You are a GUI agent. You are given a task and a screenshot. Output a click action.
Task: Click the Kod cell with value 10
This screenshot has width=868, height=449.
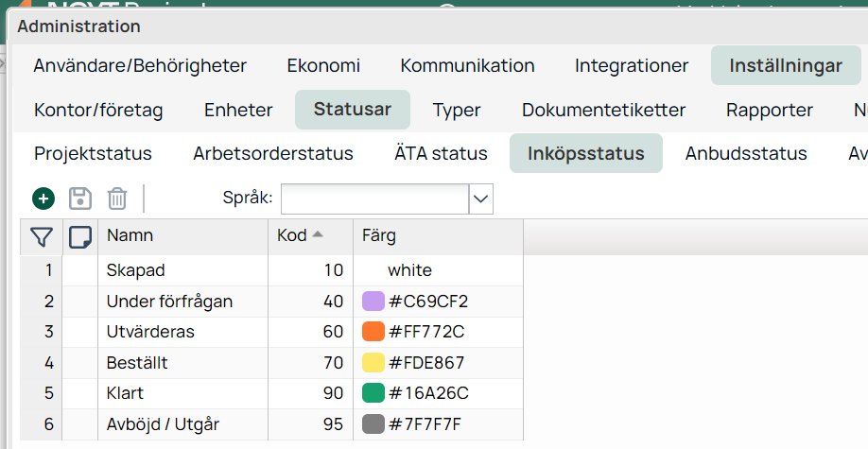coord(310,270)
